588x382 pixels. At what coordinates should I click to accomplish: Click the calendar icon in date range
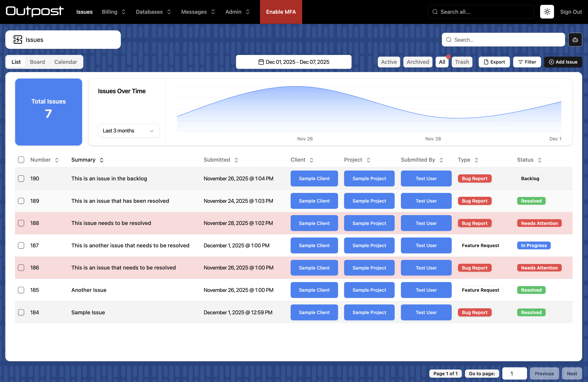261,62
